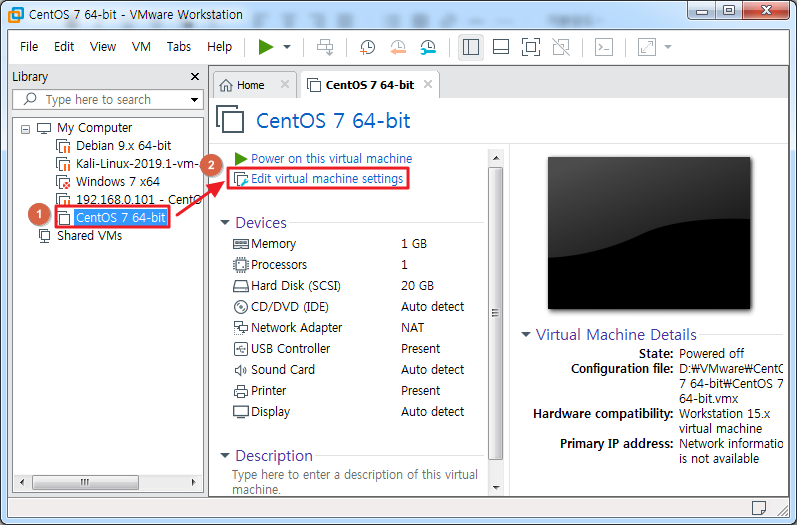
Task: Open USB Controller device setting
Action: [x=290, y=349]
